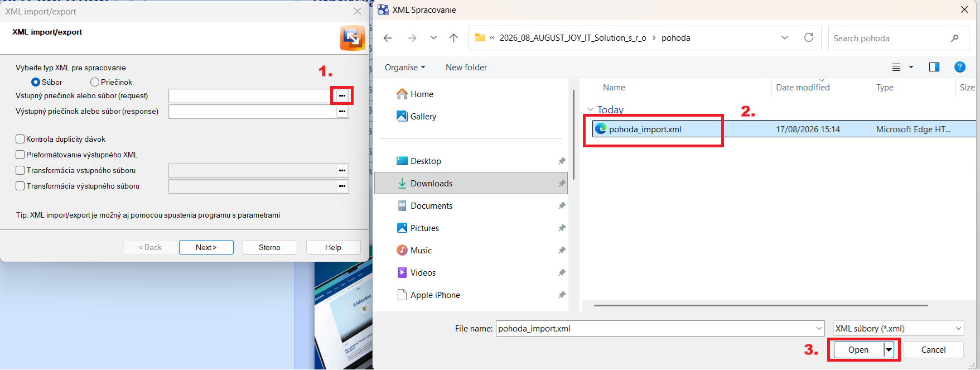This screenshot has width=980, height=370.
Task: Click the search magnifier in Search pohoda box
Action: click(x=954, y=38)
